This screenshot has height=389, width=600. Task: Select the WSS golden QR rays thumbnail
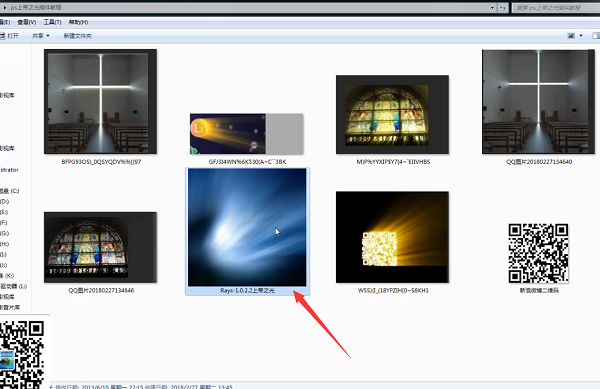pos(392,237)
